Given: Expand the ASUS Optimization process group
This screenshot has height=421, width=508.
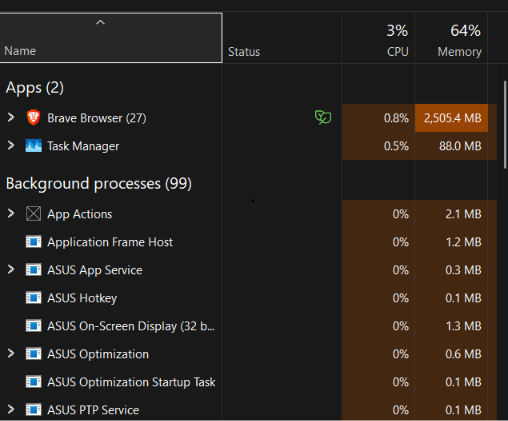Looking at the screenshot, I should [x=11, y=353].
